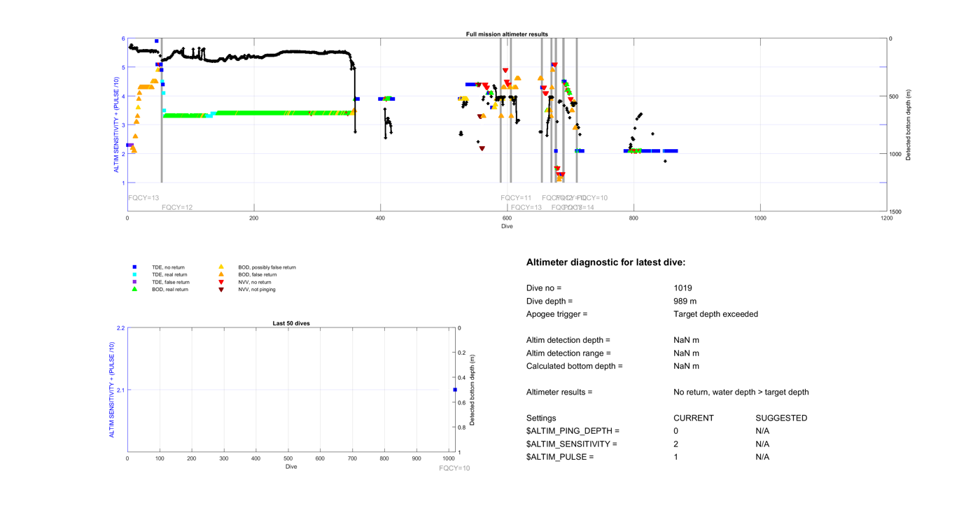Click the 'Target depth exceeded' value
This screenshot has width=980, height=508.
(x=716, y=314)
